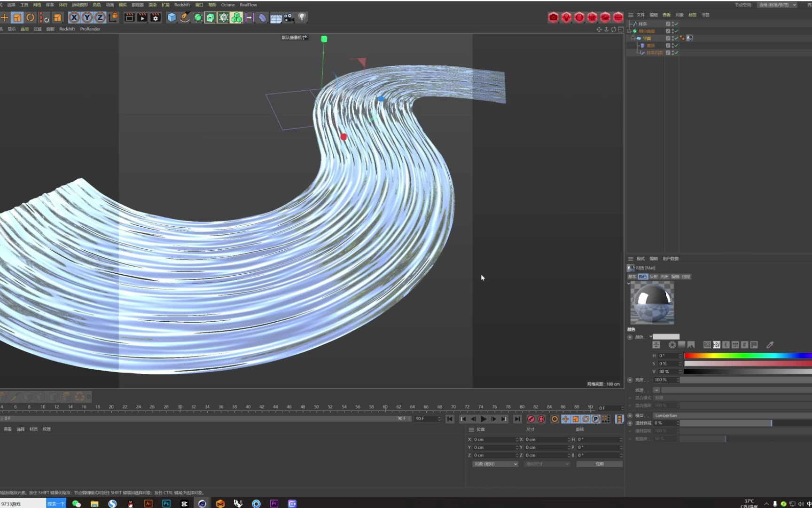Open the 对象(相对) dropdown in the coordinates panel
812x508 pixels.
pos(495,464)
